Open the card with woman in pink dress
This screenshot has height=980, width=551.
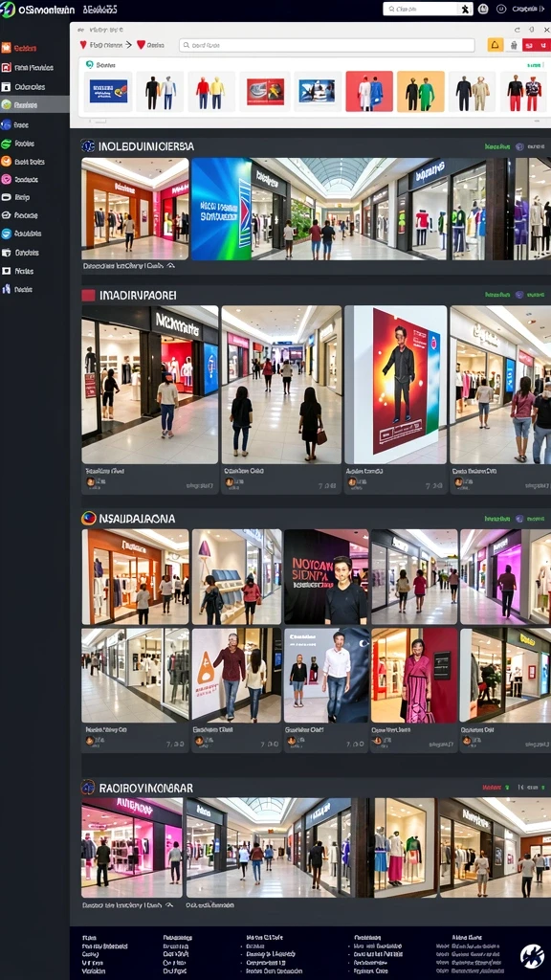(x=415, y=675)
